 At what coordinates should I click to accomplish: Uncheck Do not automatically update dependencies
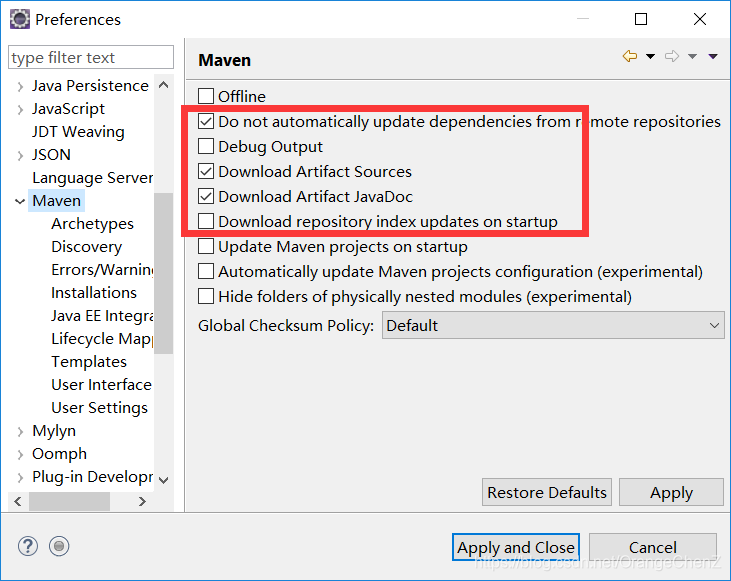point(206,121)
